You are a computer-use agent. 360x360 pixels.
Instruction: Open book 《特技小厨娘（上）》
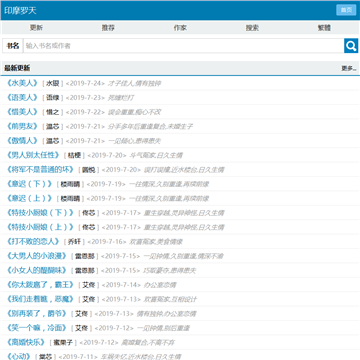40,227
